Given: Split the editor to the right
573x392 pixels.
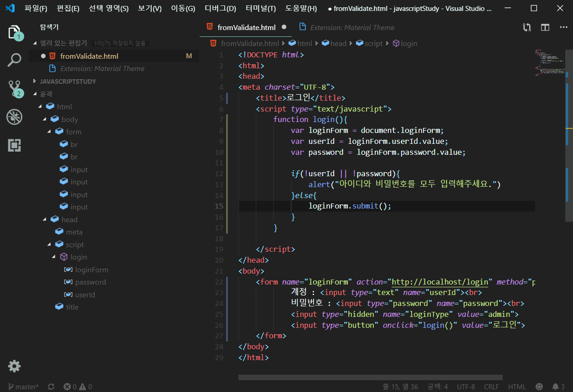Looking at the screenshot, I should 545,27.
